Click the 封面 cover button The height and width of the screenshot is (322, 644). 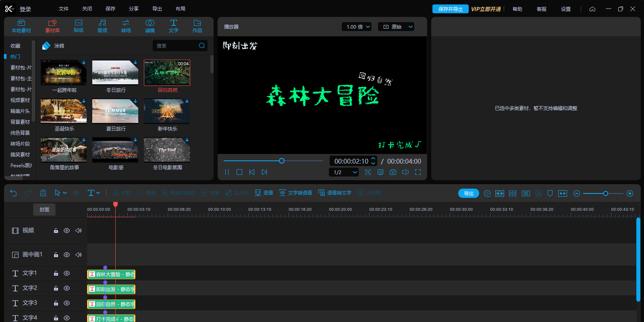coord(44,210)
